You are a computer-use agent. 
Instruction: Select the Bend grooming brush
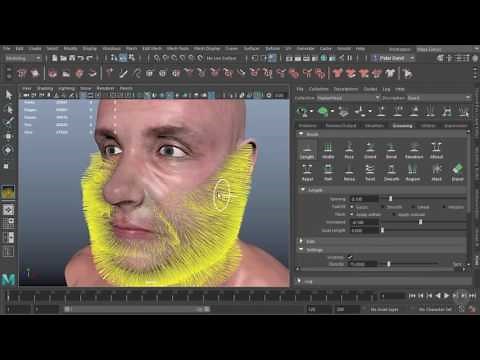click(x=391, y=150)
